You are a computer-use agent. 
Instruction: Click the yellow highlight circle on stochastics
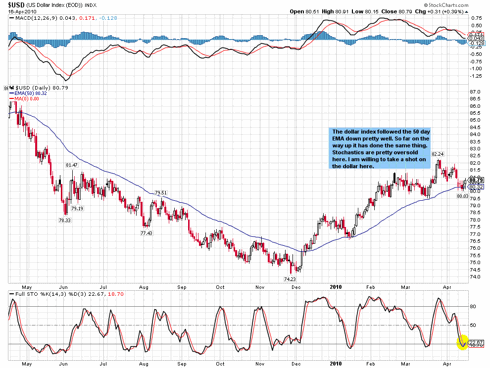click(463, 342)
